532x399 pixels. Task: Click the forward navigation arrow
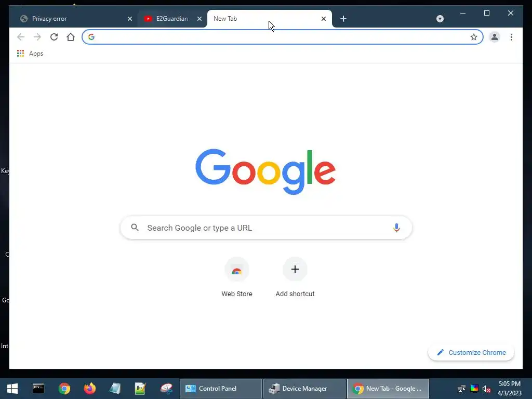(x=37, y=37)
